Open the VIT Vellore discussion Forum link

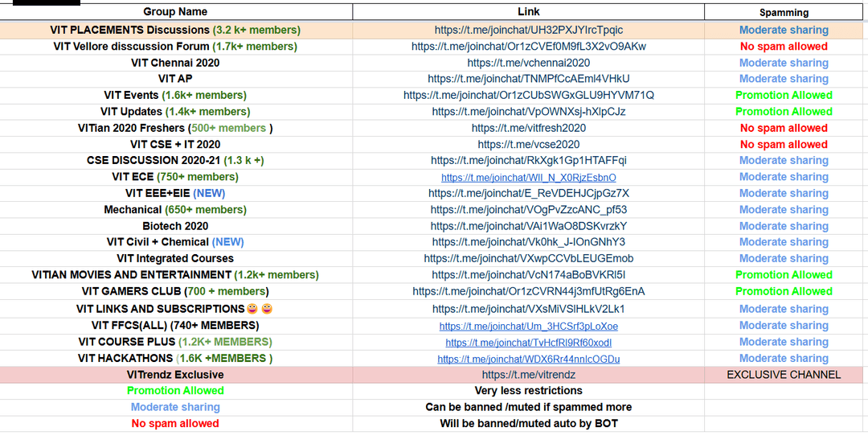pos(529,46)
